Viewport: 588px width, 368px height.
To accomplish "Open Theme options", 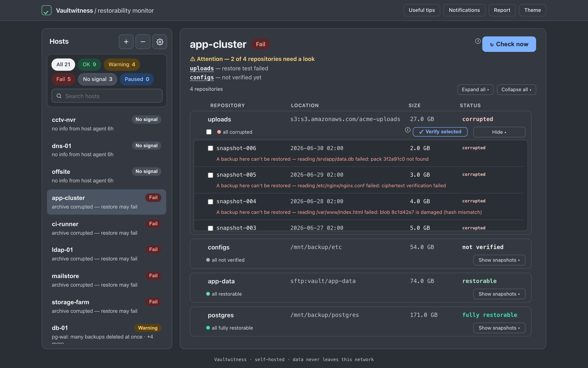I will [532, 10].
